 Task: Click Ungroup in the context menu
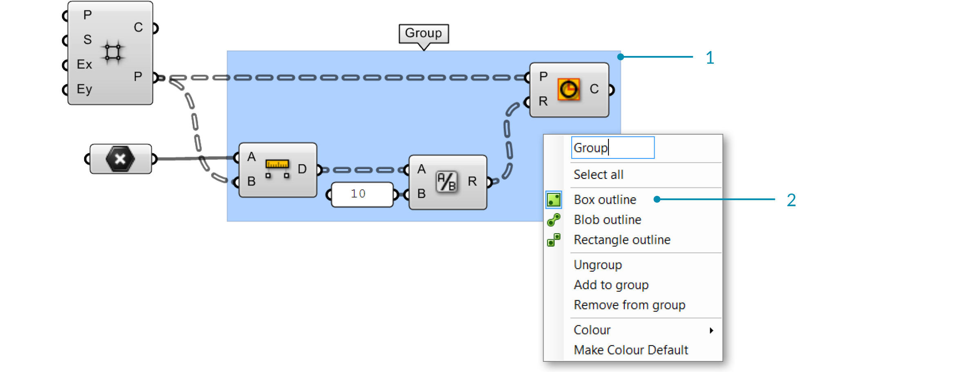coord(597,265)
